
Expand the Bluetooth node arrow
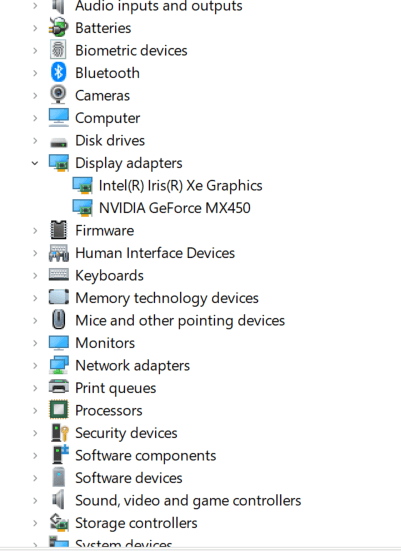point(35,73)
